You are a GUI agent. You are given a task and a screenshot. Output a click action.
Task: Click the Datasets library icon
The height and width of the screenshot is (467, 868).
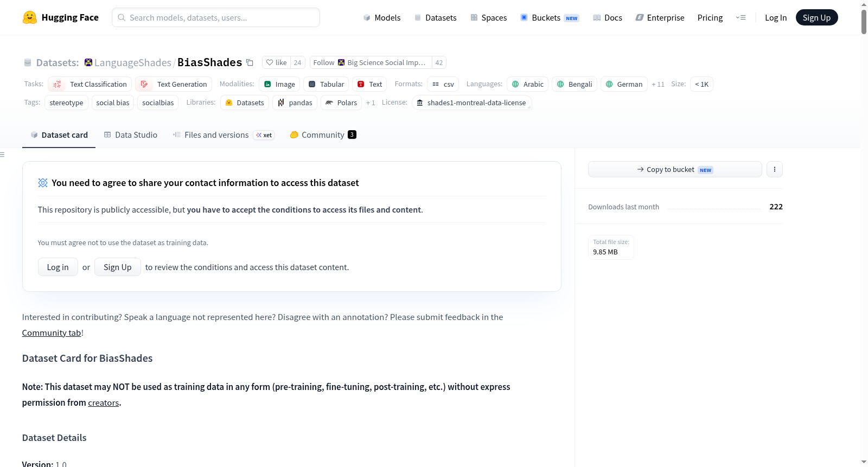pyautogui.click(x=229, y=103)
